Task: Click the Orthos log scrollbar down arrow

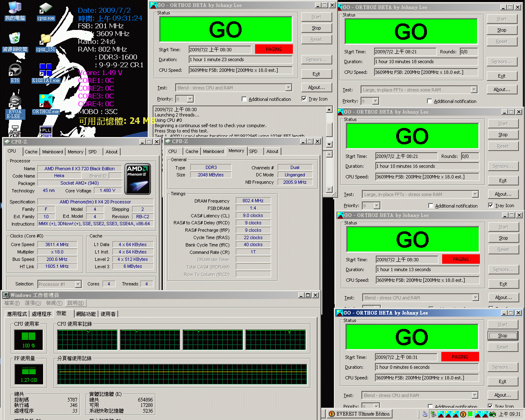Action: point(329,144)
